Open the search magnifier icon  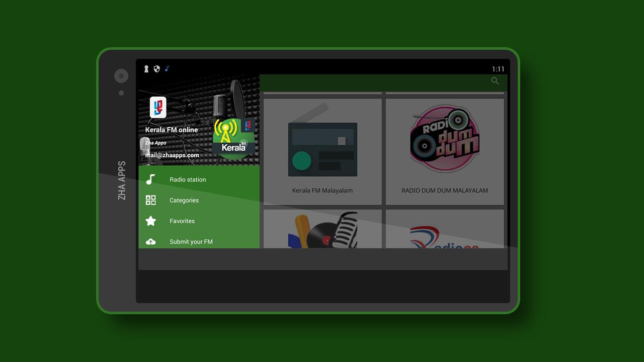click(495, 81)
